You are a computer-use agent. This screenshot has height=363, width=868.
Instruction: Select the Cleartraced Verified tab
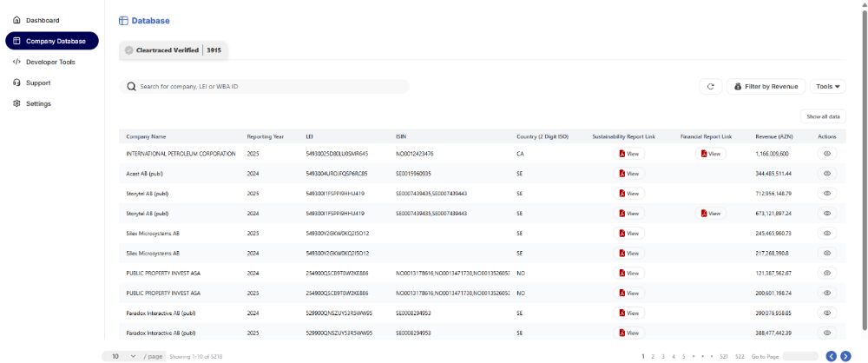[174, 50]
